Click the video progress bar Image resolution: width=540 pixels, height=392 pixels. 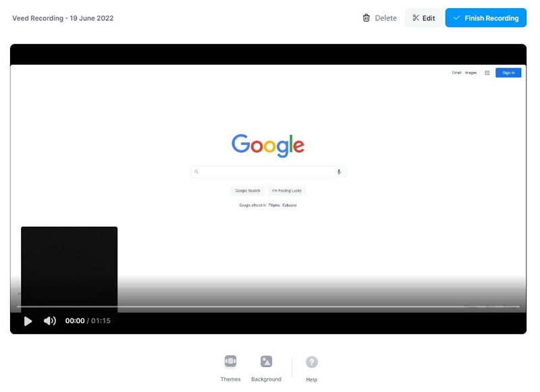click(268, 306)
